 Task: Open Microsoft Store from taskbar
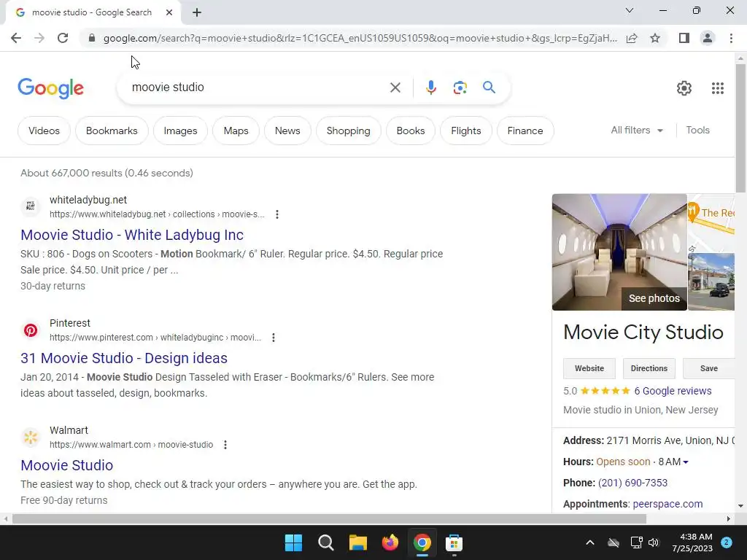454,542
